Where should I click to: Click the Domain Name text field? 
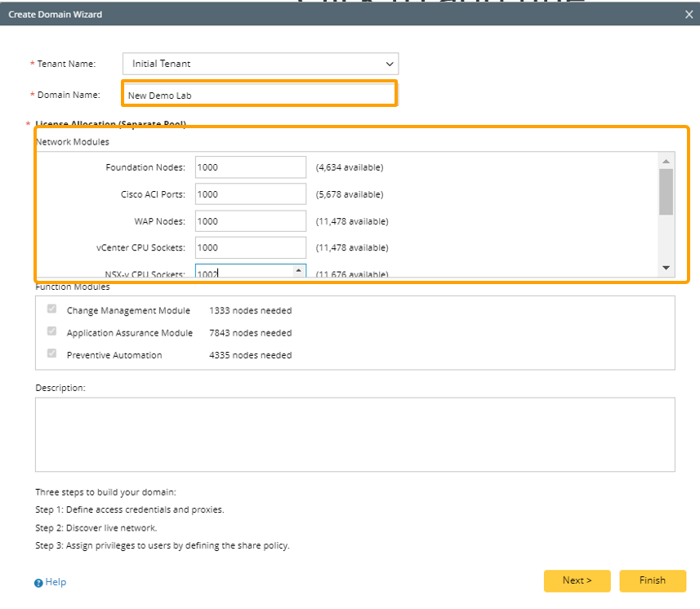point(259,95)
